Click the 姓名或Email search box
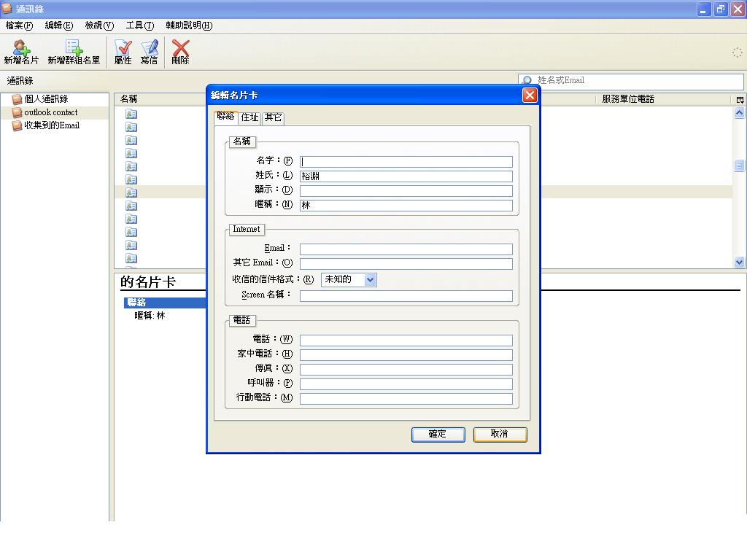The height and width of the screenshot is (560, 747). [x=636, y=80]
